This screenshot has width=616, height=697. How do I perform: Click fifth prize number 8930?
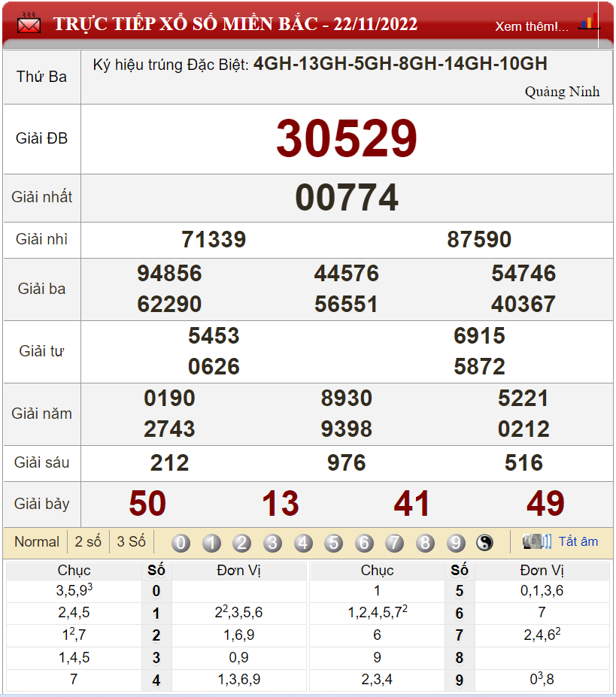click(x=347, y=399)
